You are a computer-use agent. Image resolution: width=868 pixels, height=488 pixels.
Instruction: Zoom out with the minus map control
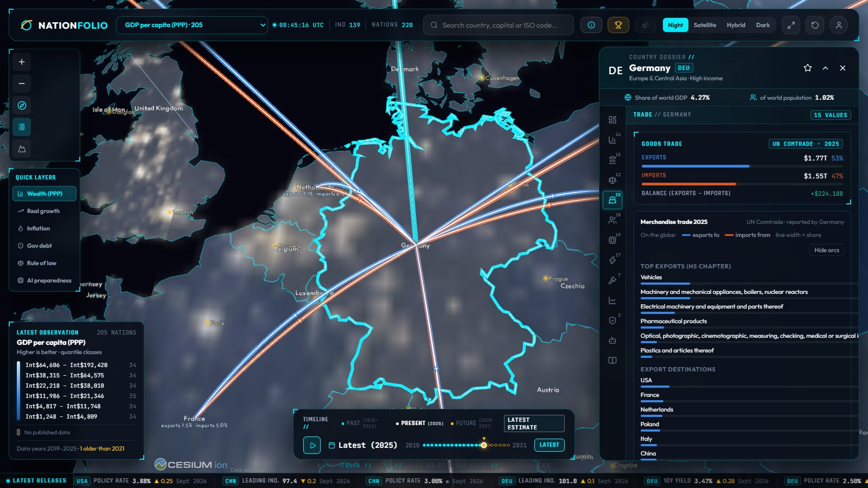(x=22, y=84)
